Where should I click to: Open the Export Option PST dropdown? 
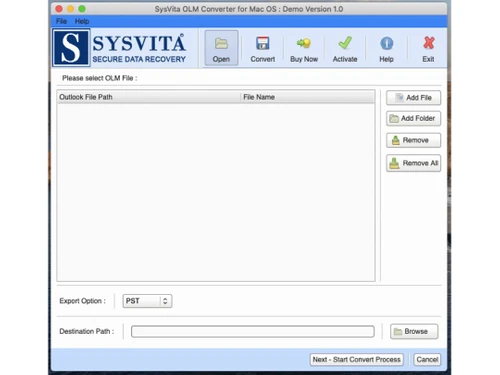click(x=147, y=301)
